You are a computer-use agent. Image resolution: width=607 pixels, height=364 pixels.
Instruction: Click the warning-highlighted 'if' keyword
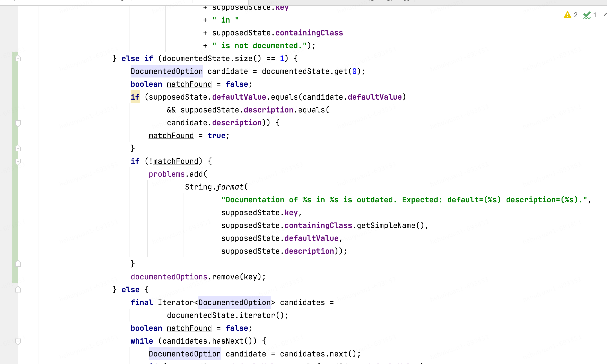click(135, 97)
